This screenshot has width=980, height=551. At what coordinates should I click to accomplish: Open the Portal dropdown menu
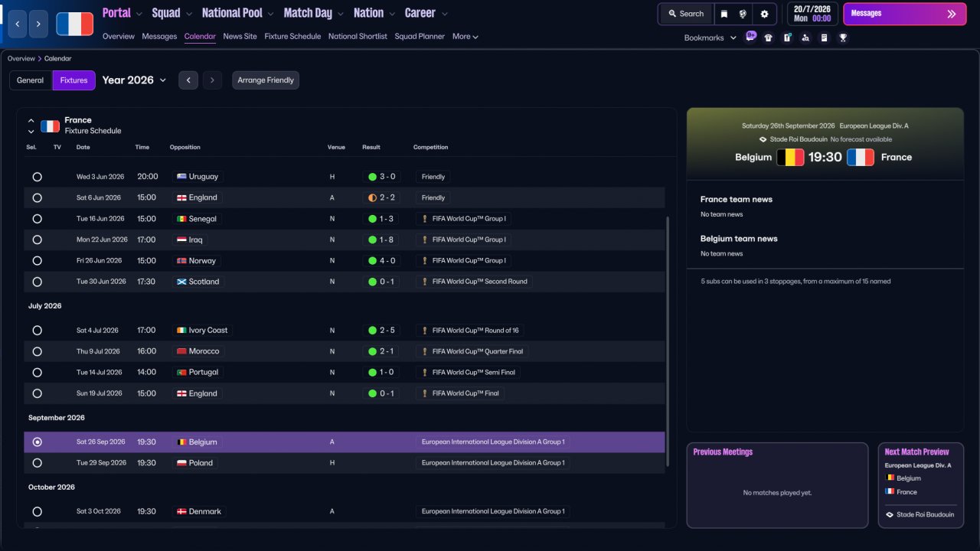coord(122,13)
